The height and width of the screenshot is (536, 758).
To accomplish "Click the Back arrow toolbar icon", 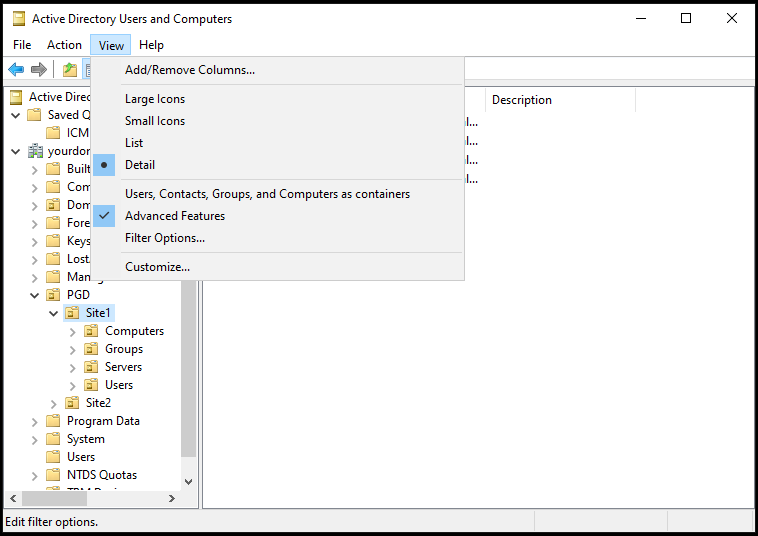I will (x=16, y=70).
